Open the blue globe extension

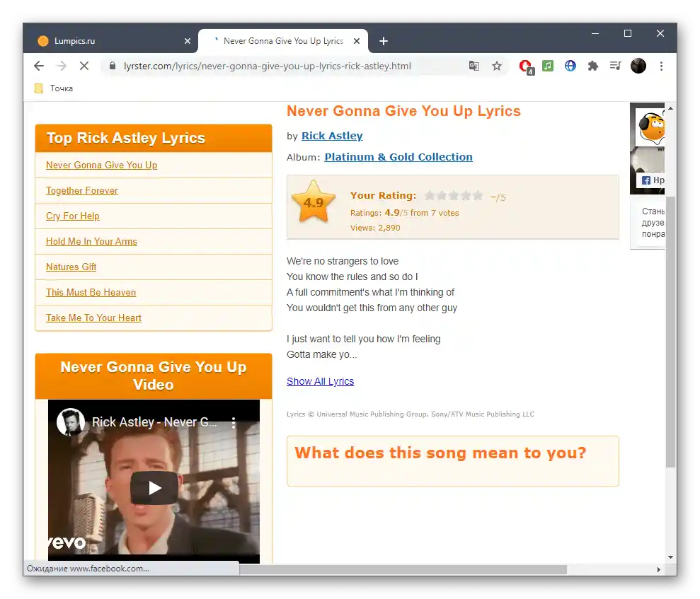(x=570, y=66)
